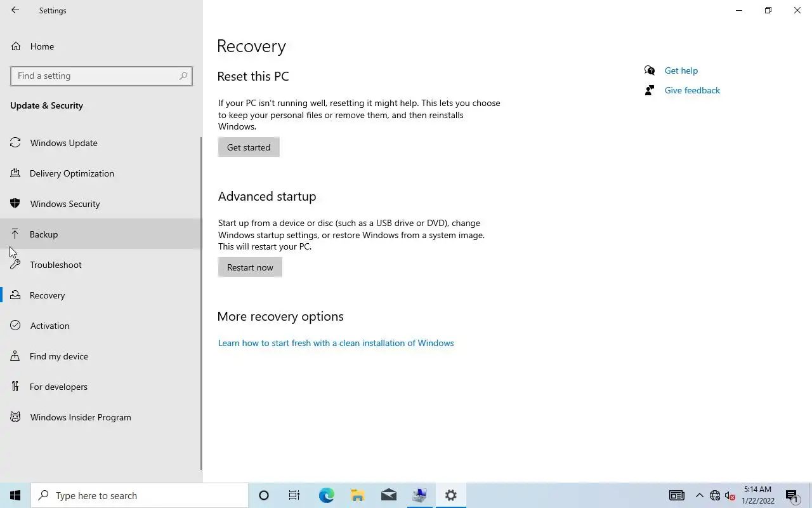Image resolution: width=812 pixels, height=508 pixels.
Task: Open the notification center icon
Action: coord(792,495)
